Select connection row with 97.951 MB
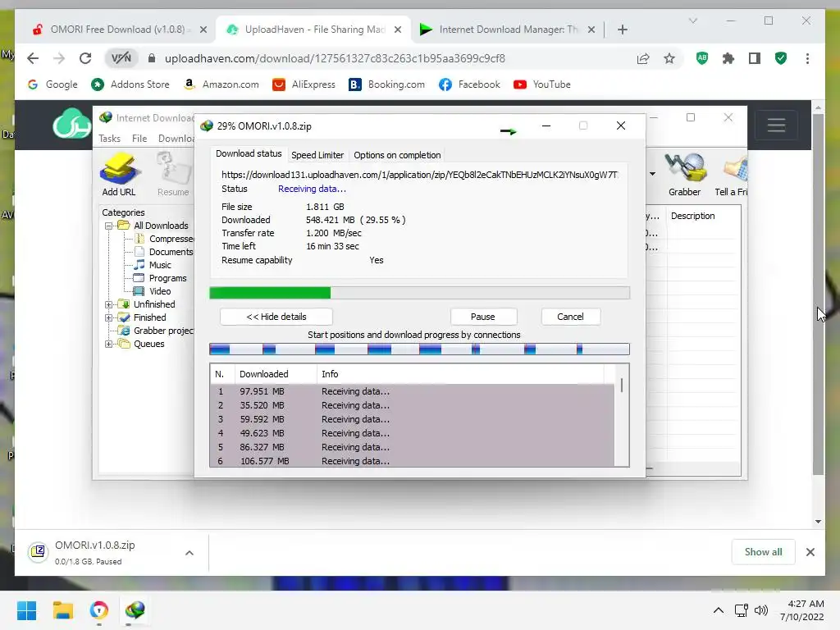This screenshot has height=630, width=840. click(x=412, y=391)
